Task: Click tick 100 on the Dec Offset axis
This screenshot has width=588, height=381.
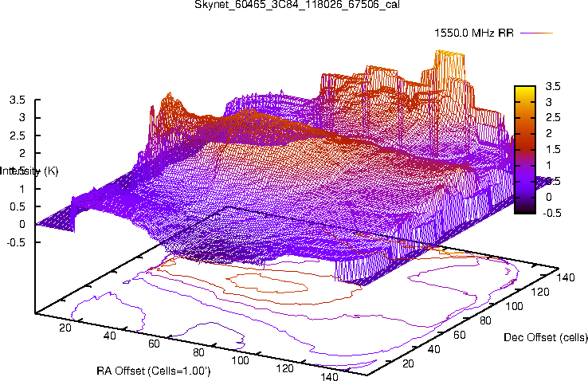Action: (515, 306)
